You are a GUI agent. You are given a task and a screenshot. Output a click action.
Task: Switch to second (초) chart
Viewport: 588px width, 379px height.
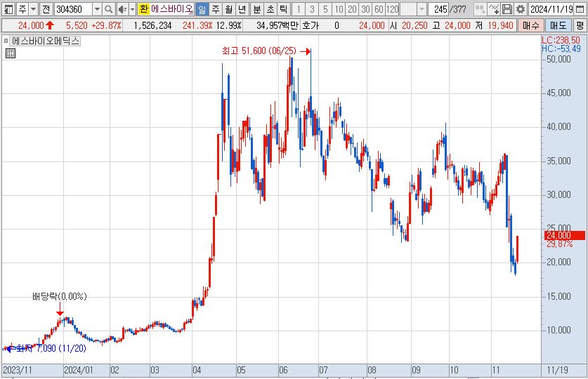[270, 9]
